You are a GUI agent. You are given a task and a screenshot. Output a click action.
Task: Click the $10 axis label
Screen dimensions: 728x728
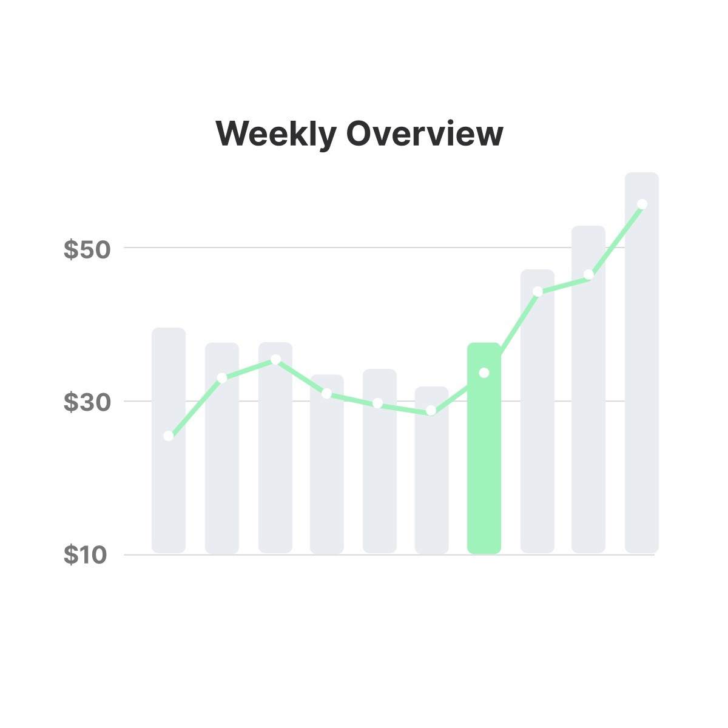point(86,555)
